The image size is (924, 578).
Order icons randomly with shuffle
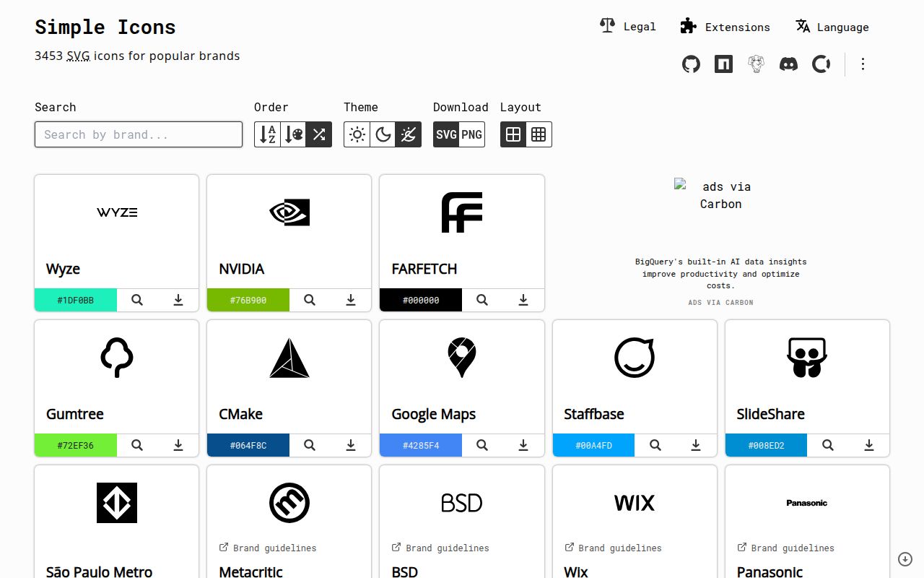coord(319,134)
